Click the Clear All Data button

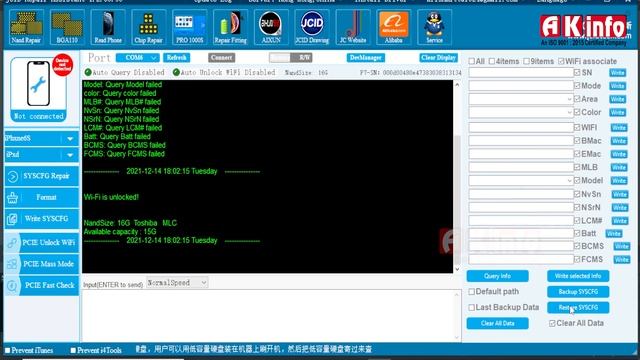tap(498, 323)
